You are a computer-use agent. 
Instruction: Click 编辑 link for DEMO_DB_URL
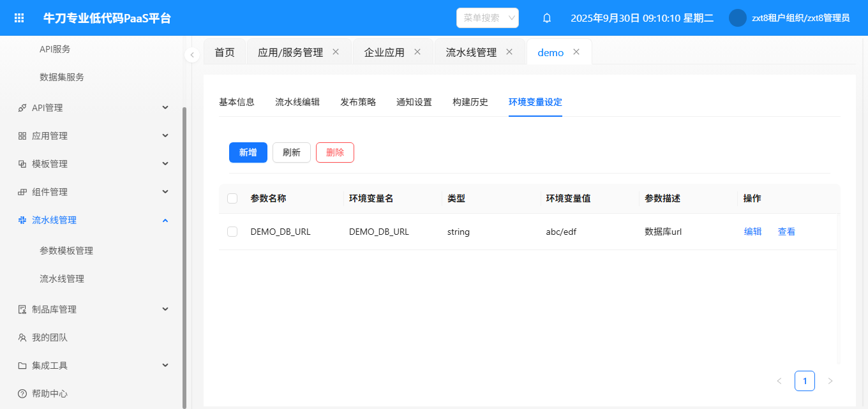(x=753, y=232)
